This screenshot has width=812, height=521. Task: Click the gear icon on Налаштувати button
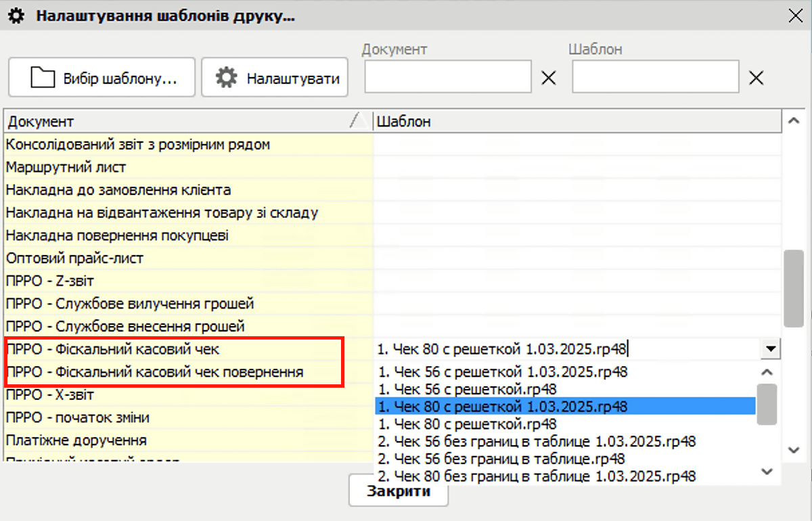click(x=226, y=78)
